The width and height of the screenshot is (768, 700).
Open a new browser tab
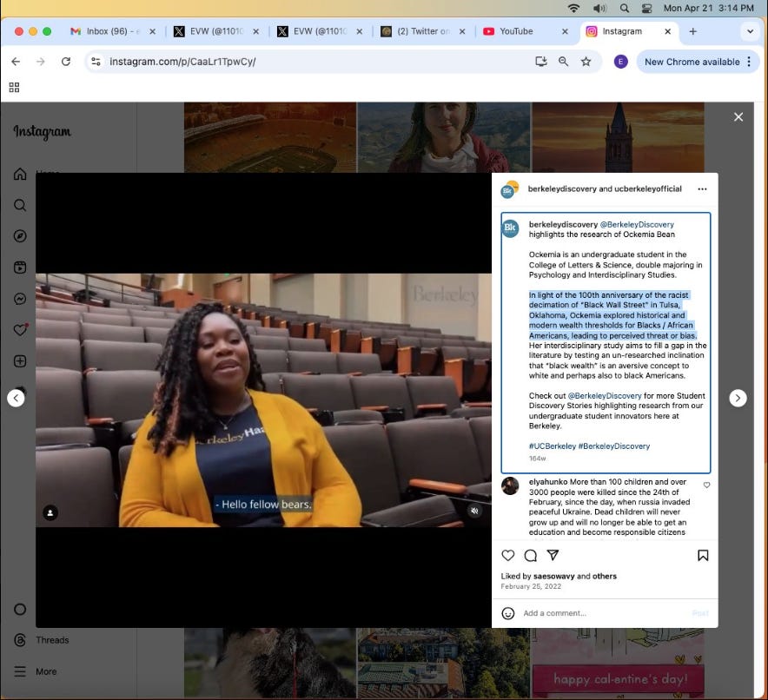[x=692, y=31]
